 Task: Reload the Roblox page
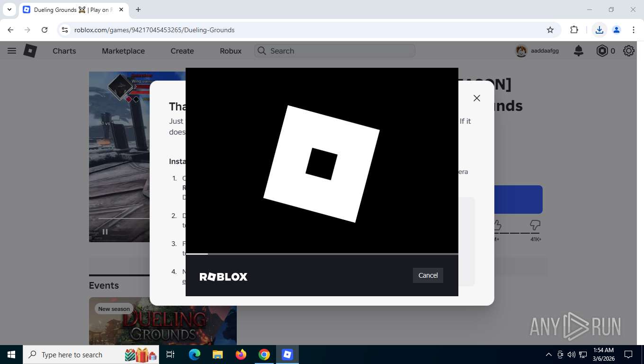pos(45,30)
